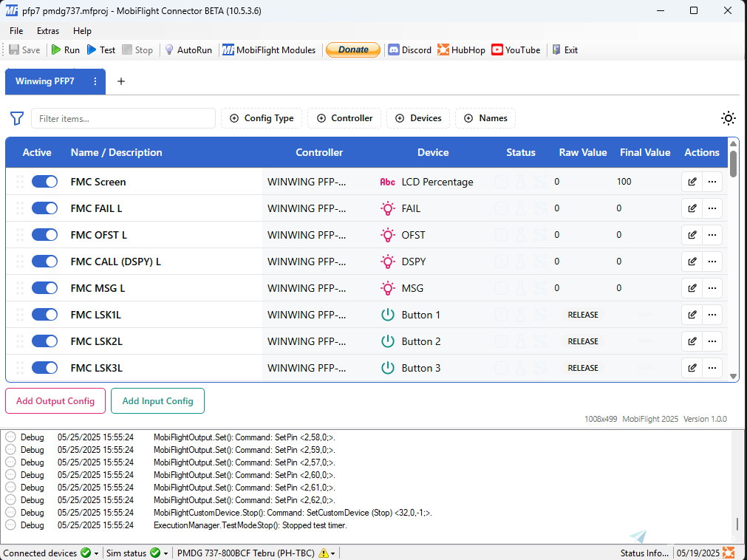The width and height of the screenshot is (747, 560).
Task: Toggle off FMC MSG L config
Action: pyautogui.click(x=44, y=288)
